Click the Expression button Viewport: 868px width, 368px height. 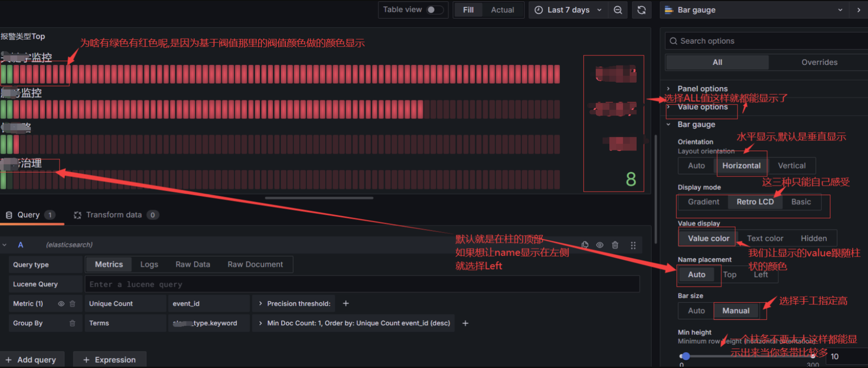pos(110,360)
